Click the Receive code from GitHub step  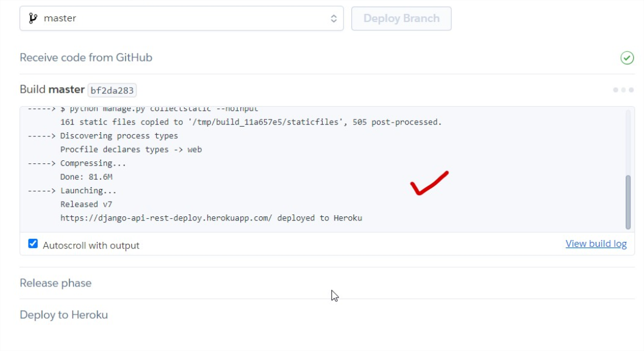click(x=86, y=58)
